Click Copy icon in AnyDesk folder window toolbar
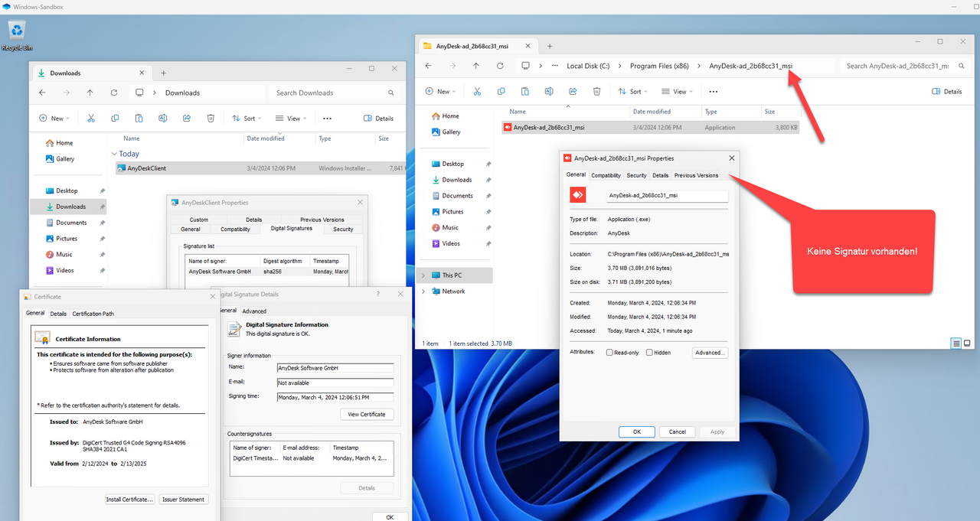The image size is (980, 521). (x=501, y=91)
